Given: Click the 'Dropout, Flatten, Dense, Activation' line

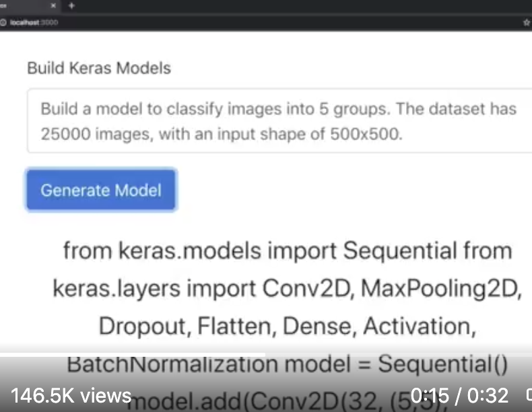Looking at the screenshot, I should 288,326.
